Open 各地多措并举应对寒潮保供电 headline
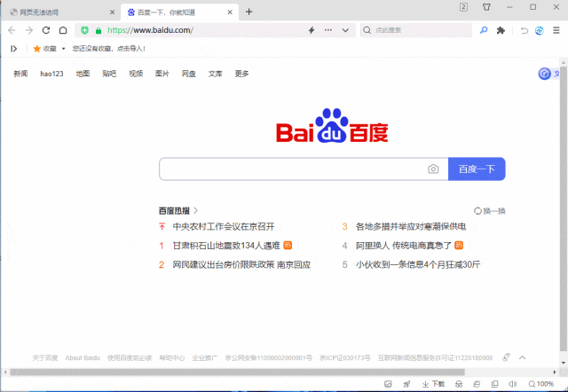Viewport: 568px width, 392px height. [x=411, y=227]
